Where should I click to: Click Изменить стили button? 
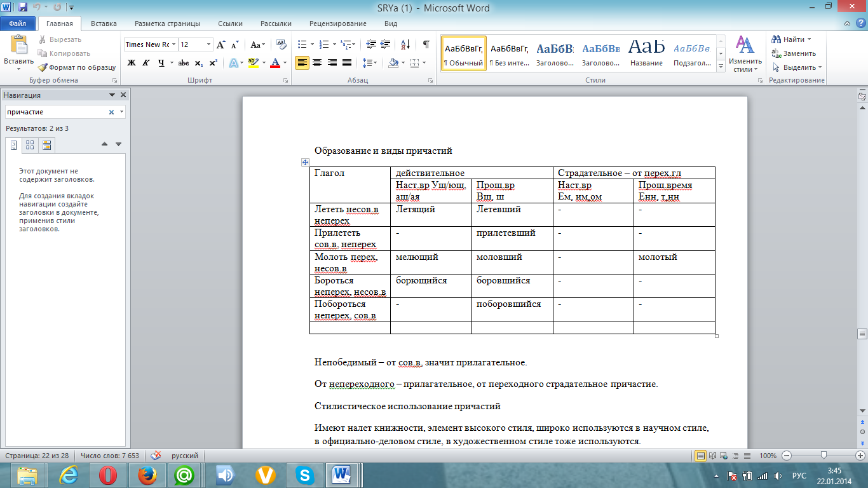pyautogui.click(x=745, y=53)
